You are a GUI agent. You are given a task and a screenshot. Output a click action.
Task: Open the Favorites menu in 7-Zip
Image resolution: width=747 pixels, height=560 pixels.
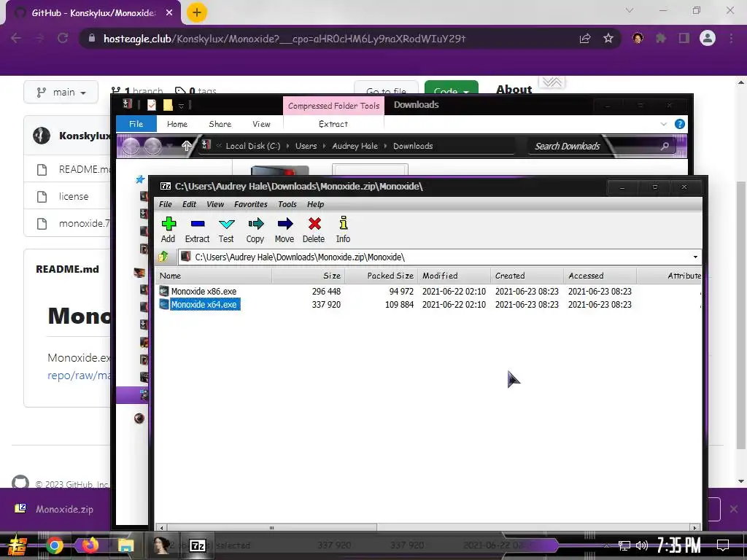(251, 204)
